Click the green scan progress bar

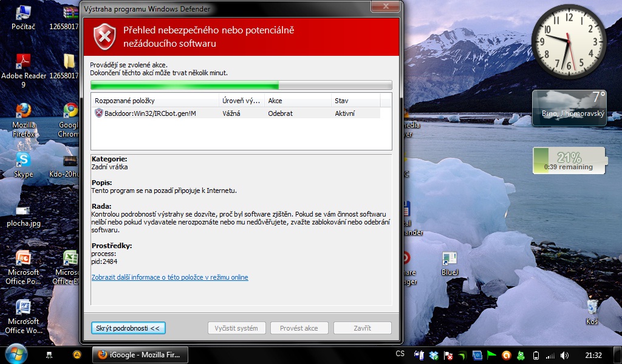(x=241, y=85)
